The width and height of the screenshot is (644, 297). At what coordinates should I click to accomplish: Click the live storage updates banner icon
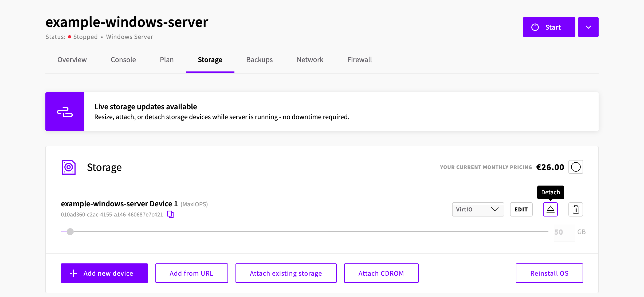tap(65, 112)
